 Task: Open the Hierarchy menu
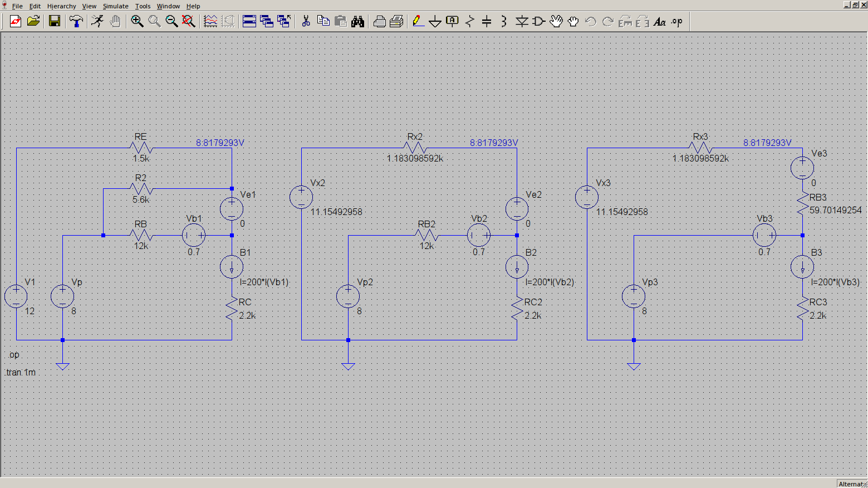coord(61,6)
